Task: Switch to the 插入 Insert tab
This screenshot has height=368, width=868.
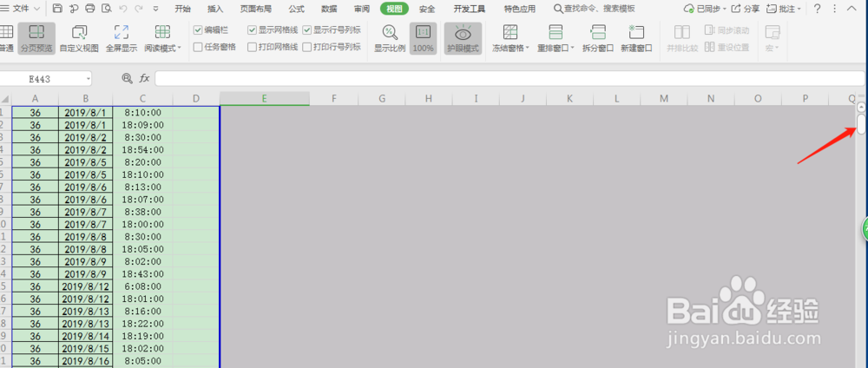Action: point(215,9)
